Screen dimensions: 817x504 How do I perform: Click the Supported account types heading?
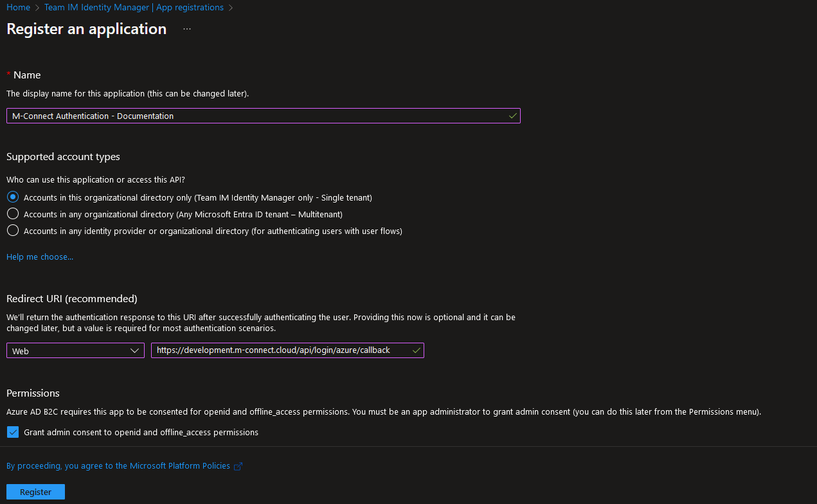(63, 157)
